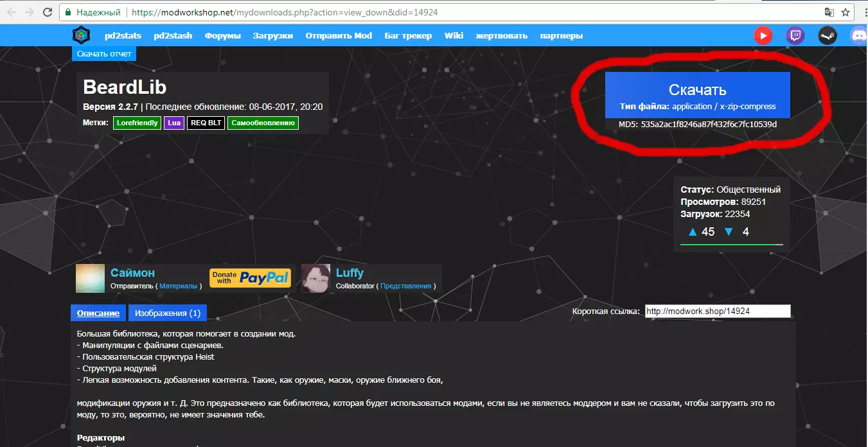This screenshot has width=868, height=447.
Task: Download the mod with the Скачать button
Action: click(x=698, y=95)
